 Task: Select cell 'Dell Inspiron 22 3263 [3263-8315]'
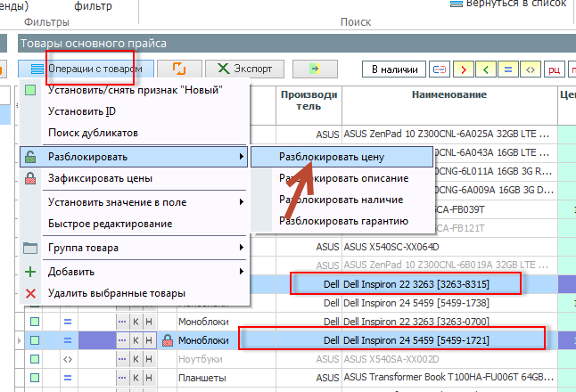pyautogui.click(x=449, y=284)
